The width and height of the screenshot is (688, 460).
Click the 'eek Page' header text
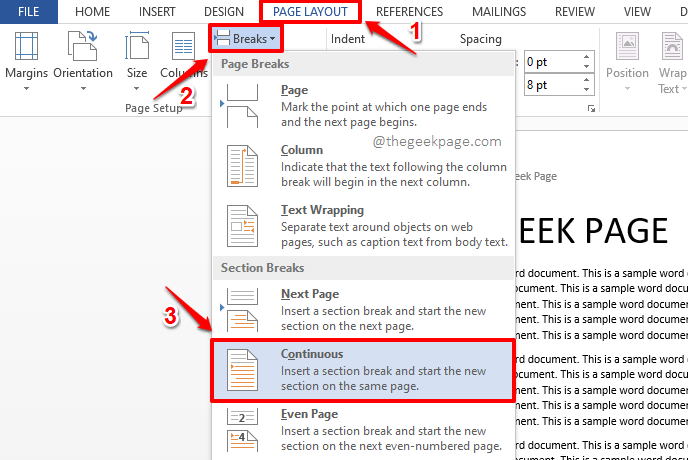click(x=537, y=176)
